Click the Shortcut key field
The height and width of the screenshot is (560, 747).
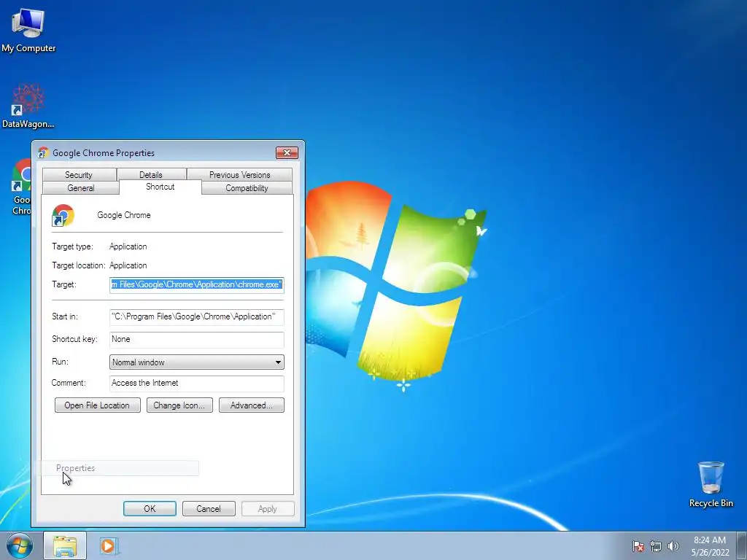tap(197, 340)
